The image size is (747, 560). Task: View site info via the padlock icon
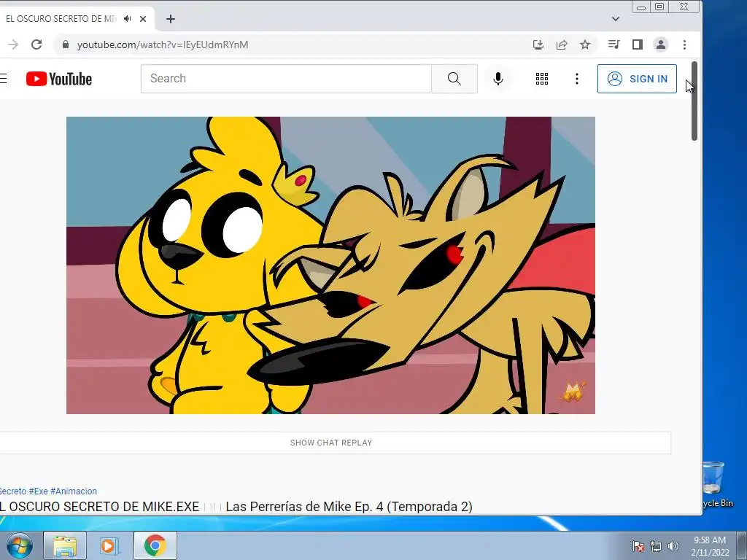click(66, 44)
